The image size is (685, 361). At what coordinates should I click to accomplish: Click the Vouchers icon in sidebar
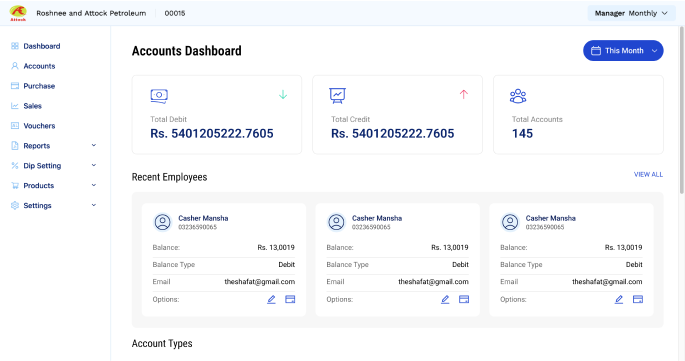click(x=15, y=125)
